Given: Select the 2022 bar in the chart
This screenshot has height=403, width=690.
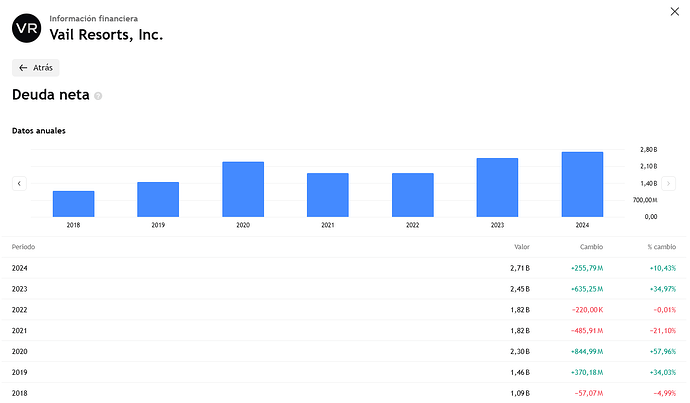Looking at the screenshot, I should point(413,195).
